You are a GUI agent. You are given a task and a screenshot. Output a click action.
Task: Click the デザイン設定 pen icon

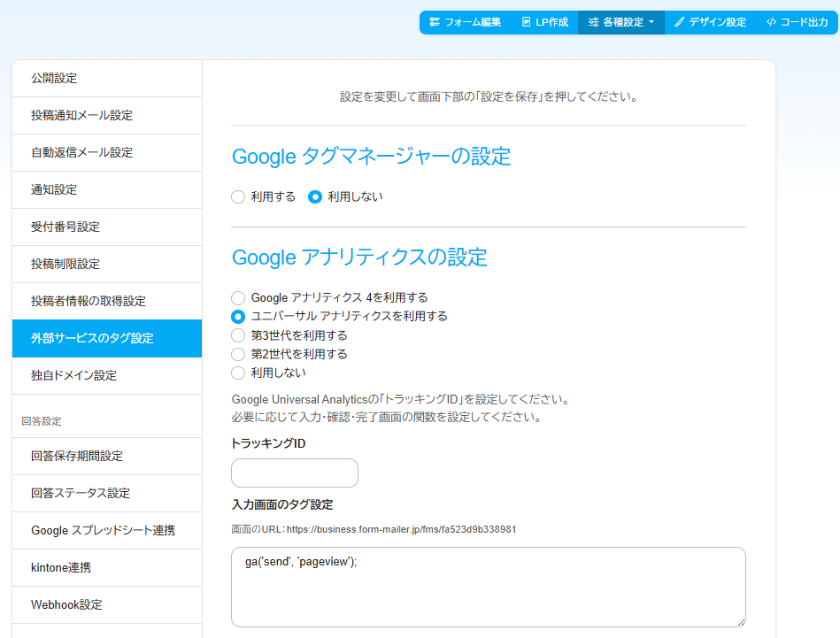click(x=679, y=22)
